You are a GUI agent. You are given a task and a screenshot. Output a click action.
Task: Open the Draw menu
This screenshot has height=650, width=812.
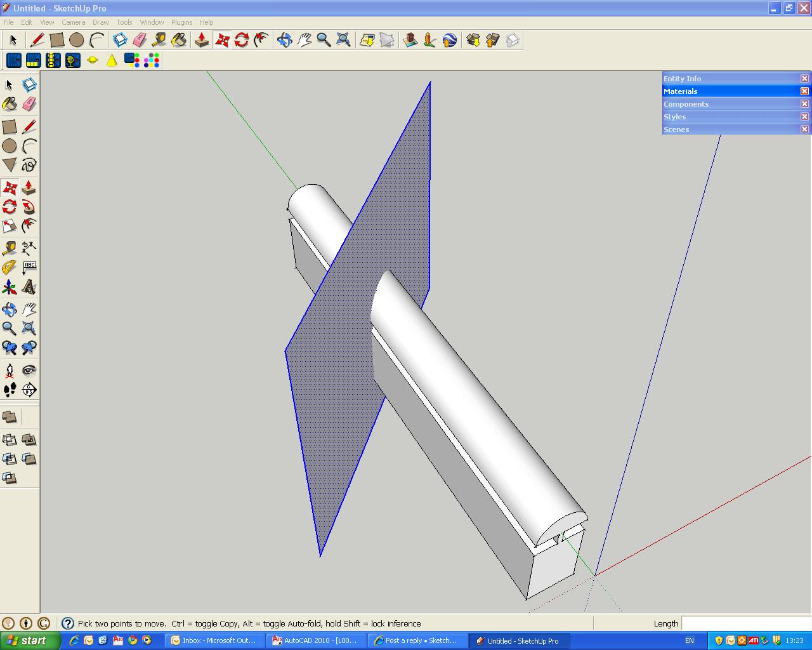click(101, 22)
